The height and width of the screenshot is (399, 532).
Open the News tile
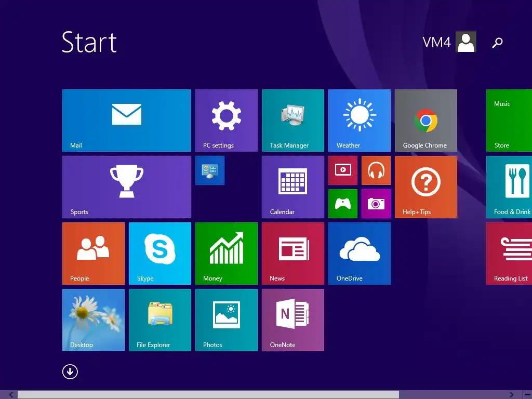[x=293, y=254]
